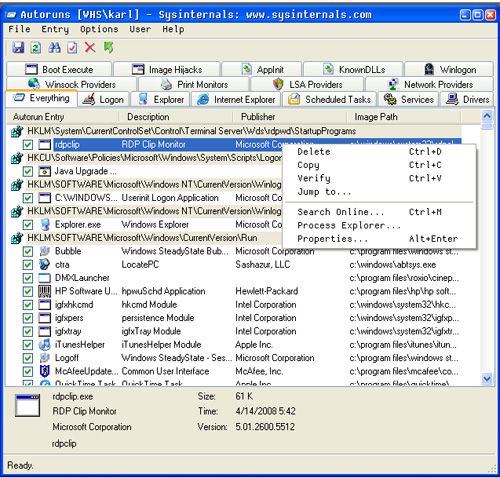Click the McAfeeUpdate shield icon

[44, 371]
